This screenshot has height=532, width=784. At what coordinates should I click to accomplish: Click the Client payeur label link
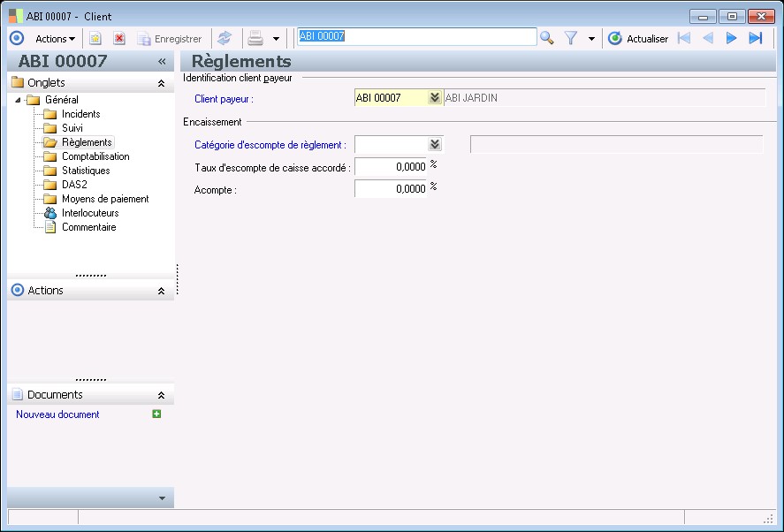tap(224, 99)
